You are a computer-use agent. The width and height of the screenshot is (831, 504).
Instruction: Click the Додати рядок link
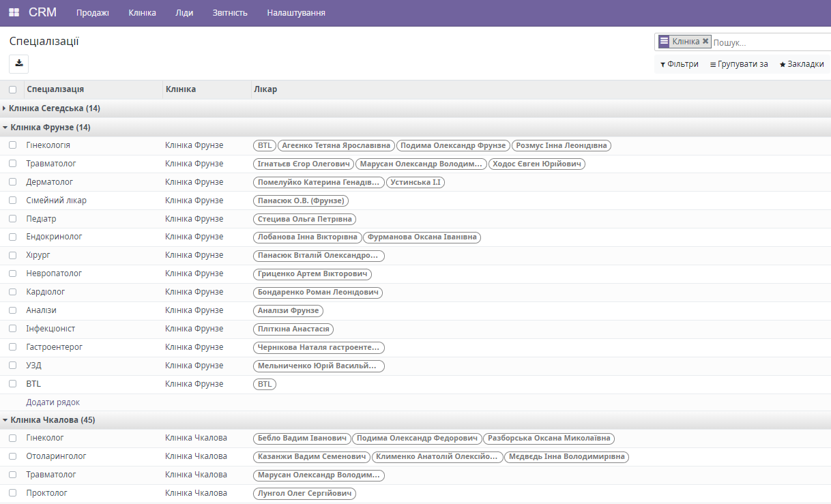(53, 402)
